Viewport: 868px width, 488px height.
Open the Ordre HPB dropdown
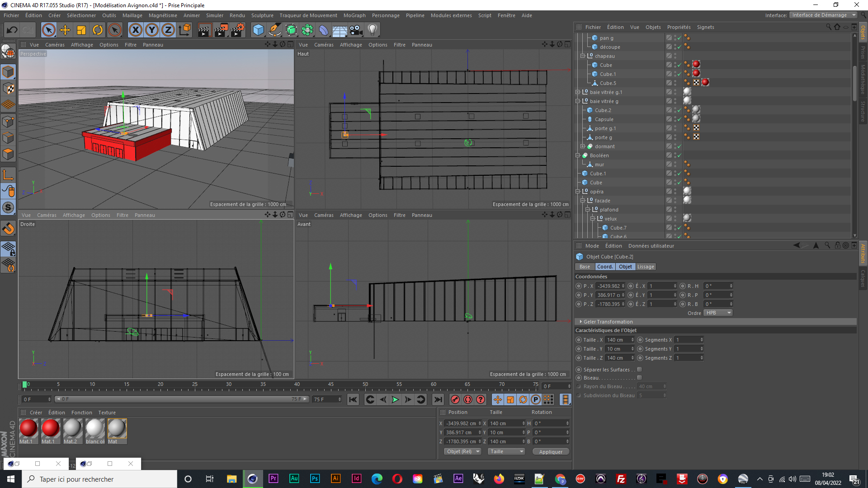(717, 313)
